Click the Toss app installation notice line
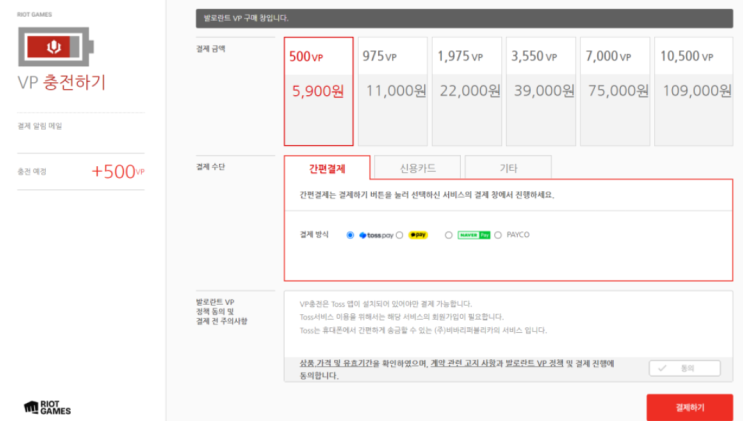 point(386,304)
